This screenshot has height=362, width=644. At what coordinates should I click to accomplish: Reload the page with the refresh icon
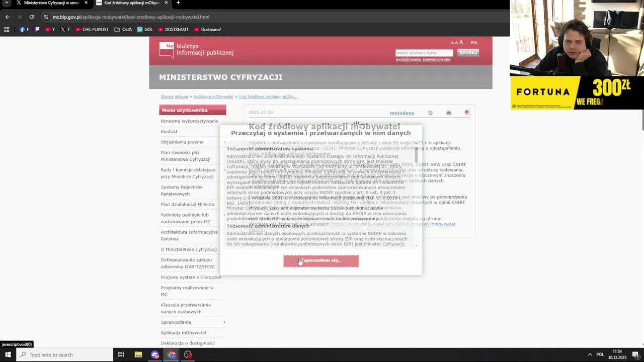tap(31, 17)
